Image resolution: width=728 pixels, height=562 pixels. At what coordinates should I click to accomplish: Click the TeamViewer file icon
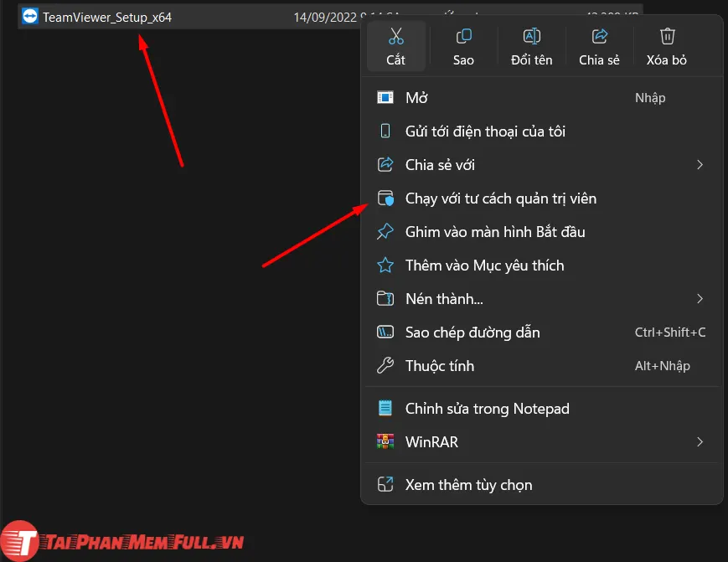point(31,17)
